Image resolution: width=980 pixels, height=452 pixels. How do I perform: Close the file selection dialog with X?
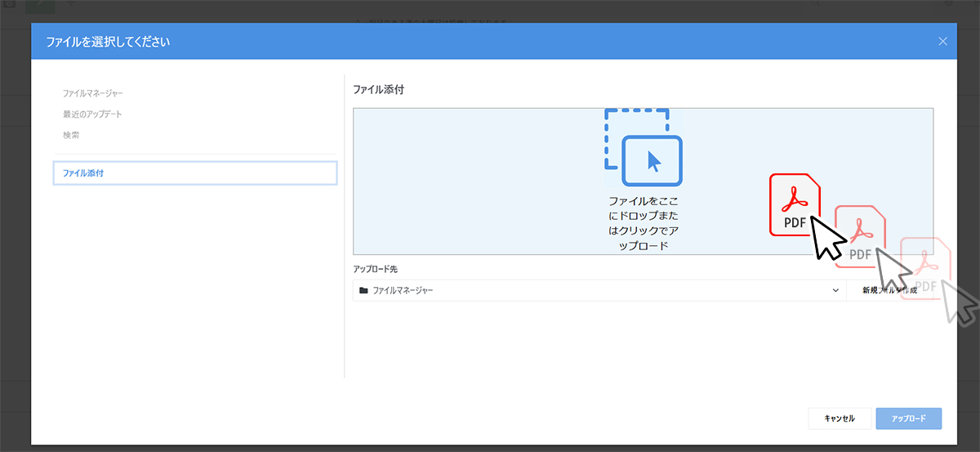point(943,41)
